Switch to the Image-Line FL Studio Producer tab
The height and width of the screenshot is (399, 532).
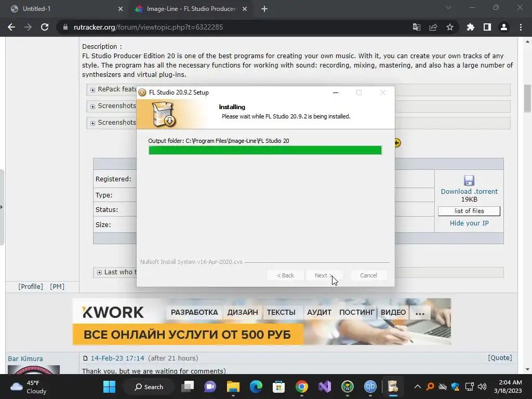(x=190, y=9)
